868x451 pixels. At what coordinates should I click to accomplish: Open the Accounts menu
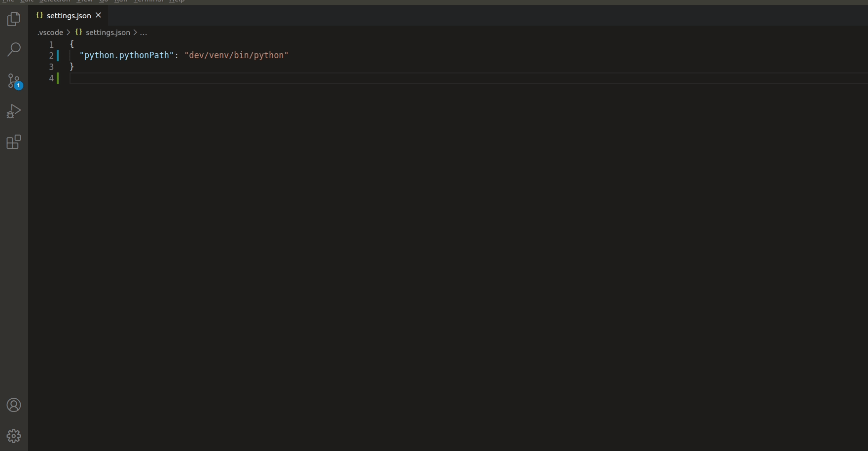(13, 405)
